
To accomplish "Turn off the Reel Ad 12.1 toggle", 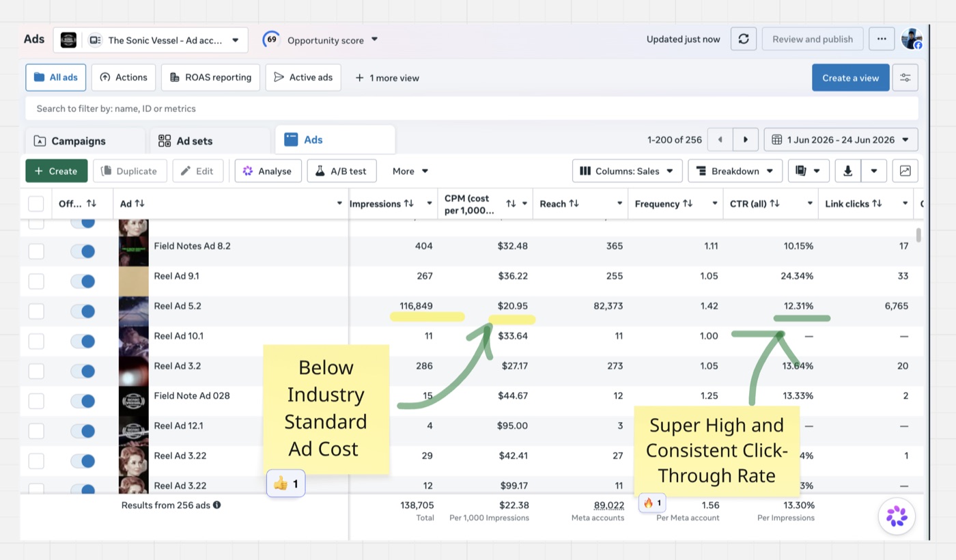I will (83, 431).
